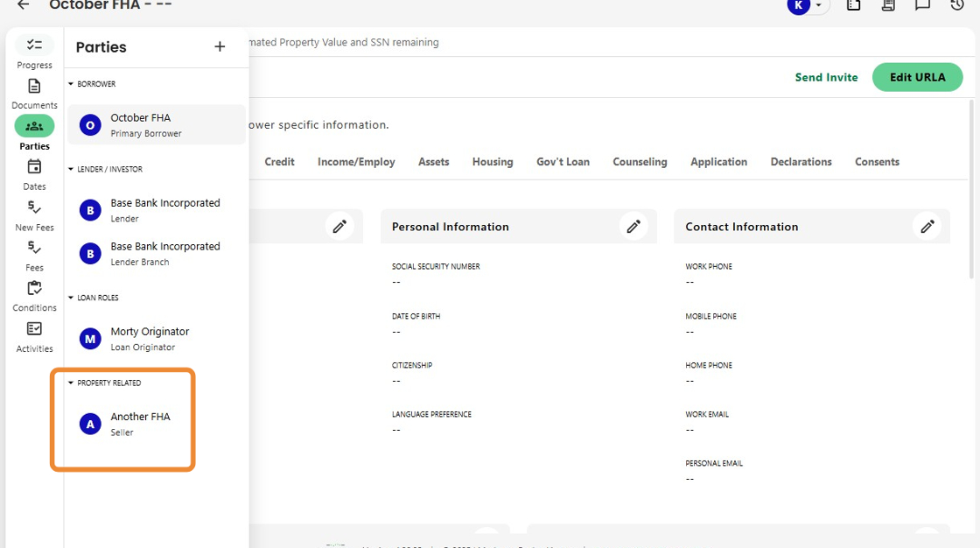Collapse the Loan Roles section

point(71,299)
